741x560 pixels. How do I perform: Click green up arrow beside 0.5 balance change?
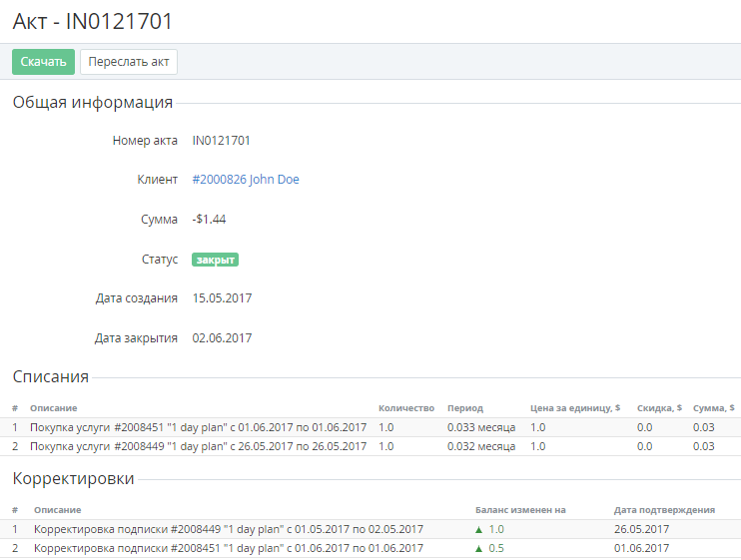click(478, 548)
